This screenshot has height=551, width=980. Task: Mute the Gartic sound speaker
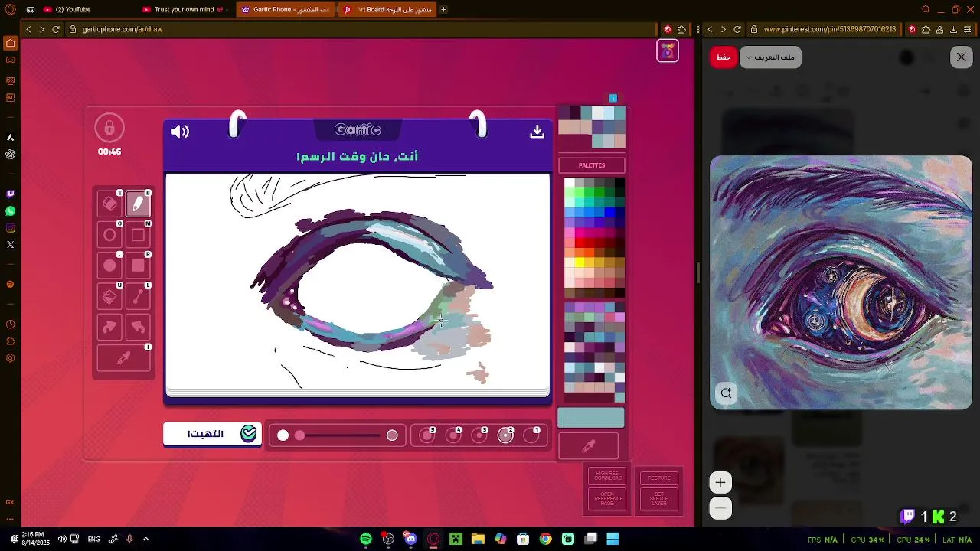180,132
